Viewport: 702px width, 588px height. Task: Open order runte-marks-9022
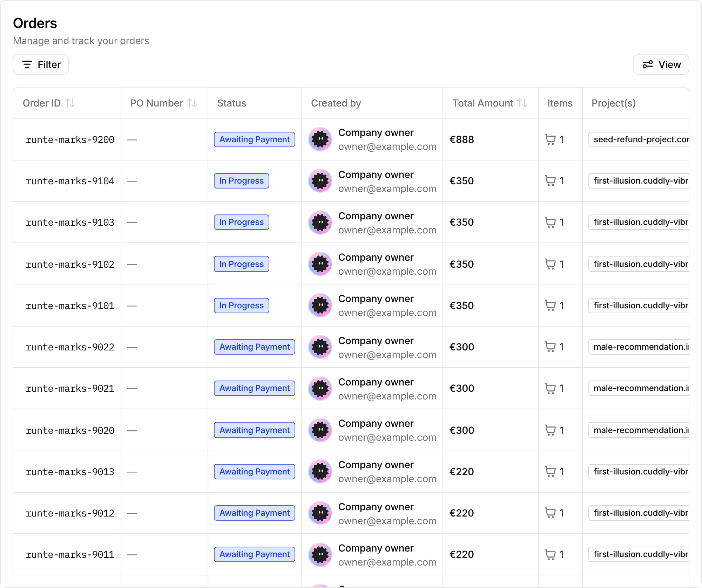pos(70,347)
